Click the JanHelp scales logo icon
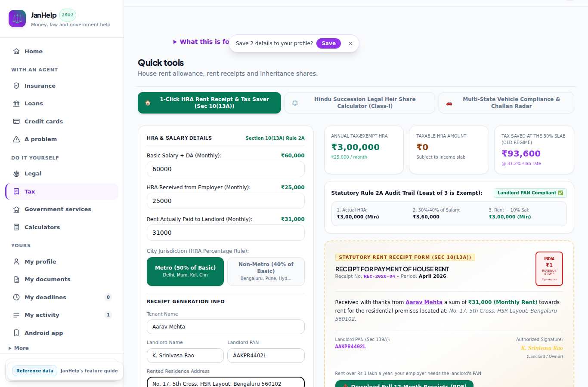This screenshot has height=387, width=588. click(x=17, y=18)
